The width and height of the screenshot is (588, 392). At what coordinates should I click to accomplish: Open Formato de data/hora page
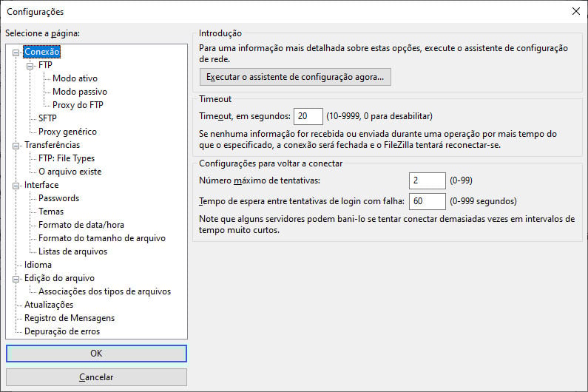pyautogui.click(x=81, y=225)
